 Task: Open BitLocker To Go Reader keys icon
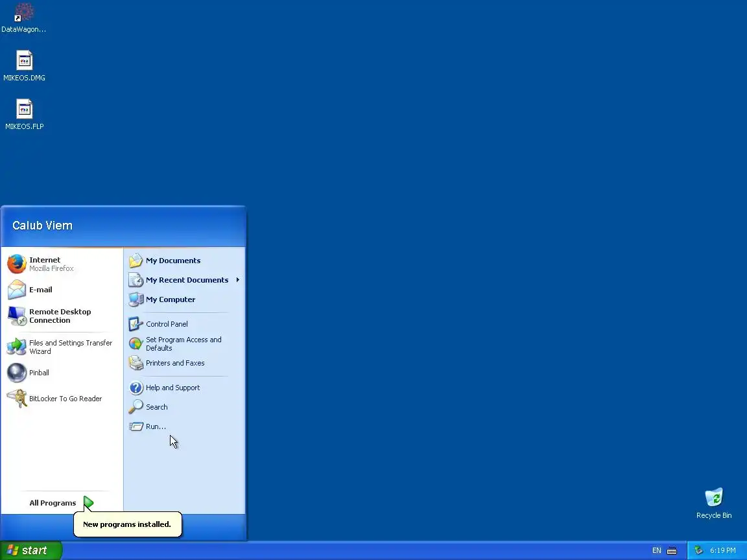tap(17, 399)
